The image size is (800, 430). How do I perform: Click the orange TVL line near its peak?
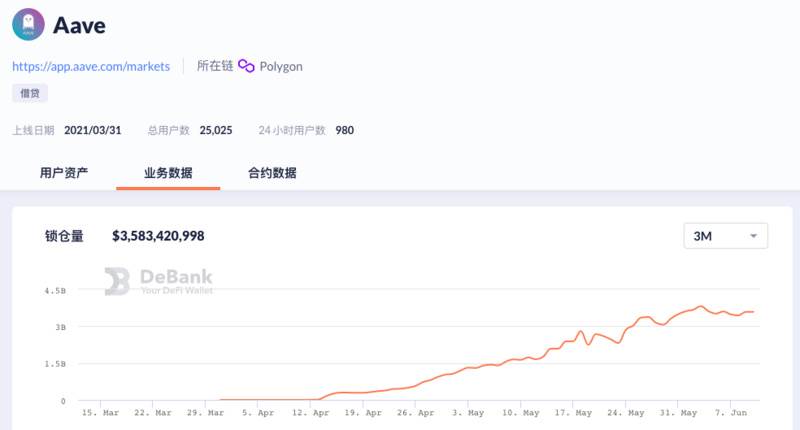click(701, 307)
